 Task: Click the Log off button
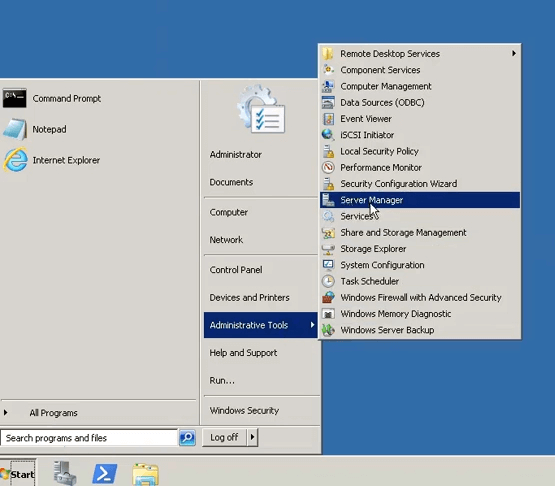tap(224, 437)
